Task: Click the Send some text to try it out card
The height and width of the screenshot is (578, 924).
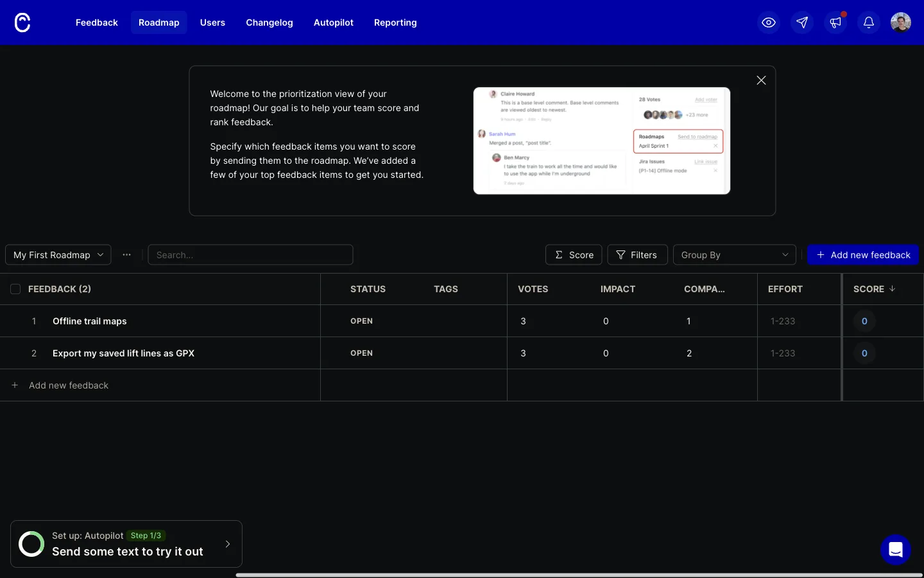Action: [126, 544]
